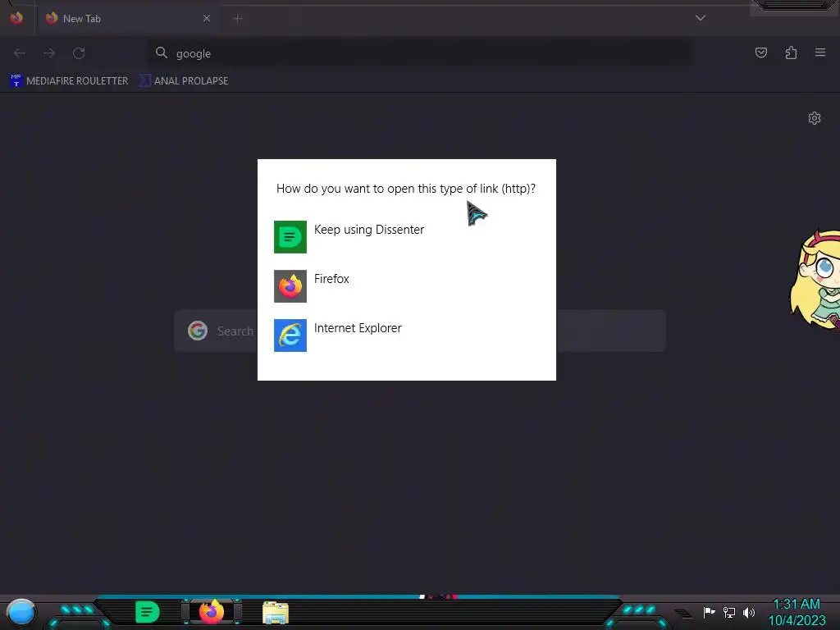Open a new tab with plus button
The height and width of the screenshot is (630, 840).
click(238, 19)
